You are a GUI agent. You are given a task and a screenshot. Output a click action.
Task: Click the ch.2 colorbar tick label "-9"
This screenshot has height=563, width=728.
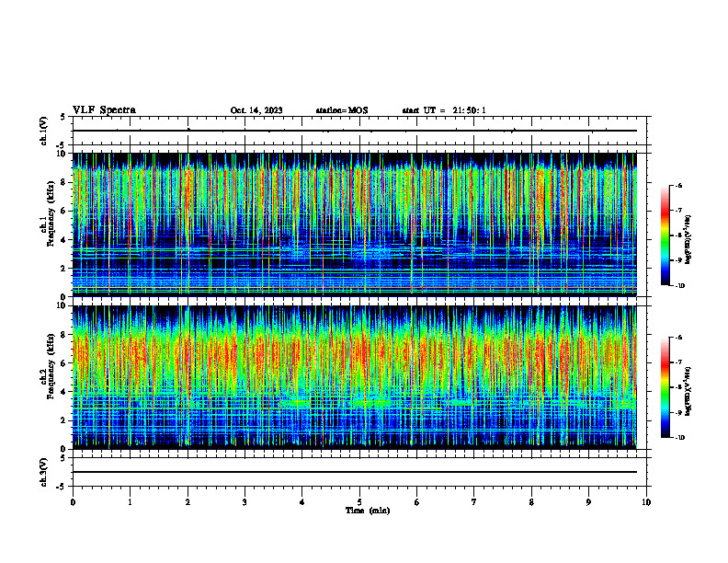[678, 412]
